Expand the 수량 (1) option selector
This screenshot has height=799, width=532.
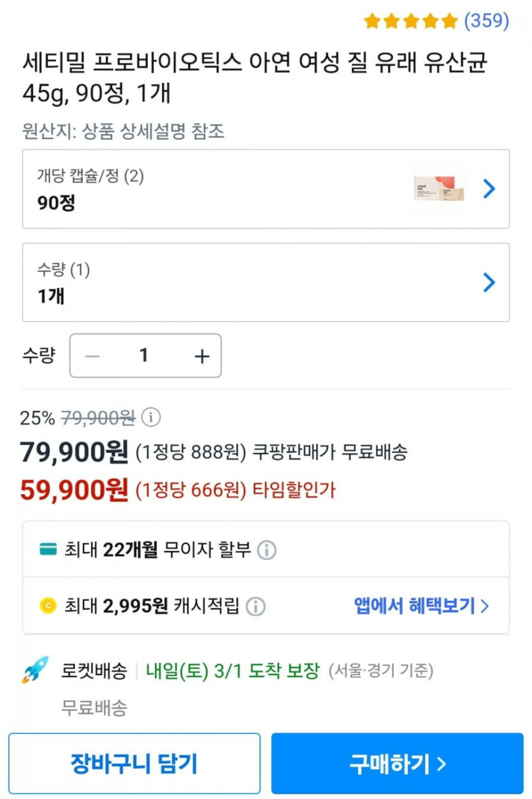coord(266,282)
